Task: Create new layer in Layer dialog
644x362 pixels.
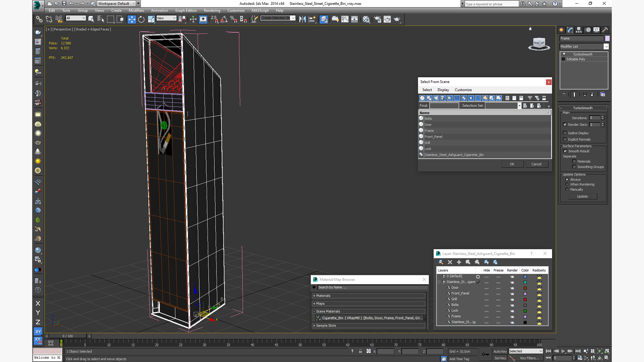Action: [441, 262]
